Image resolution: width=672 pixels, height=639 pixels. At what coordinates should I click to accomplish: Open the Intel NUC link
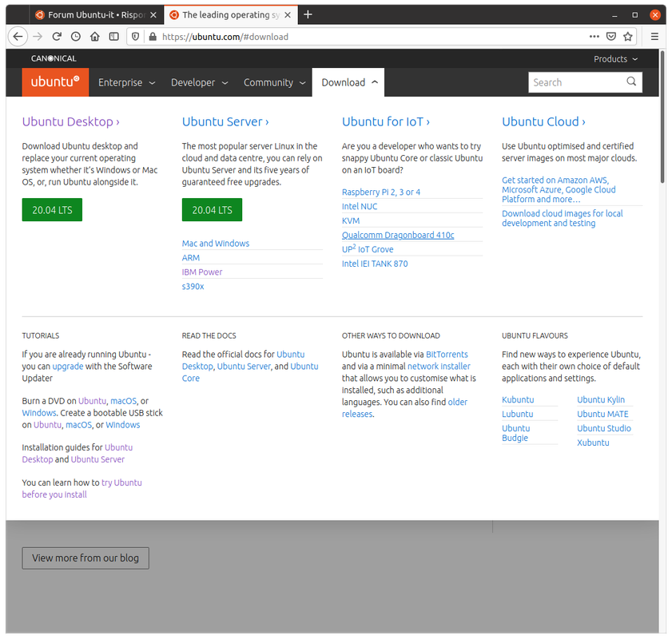360,206
